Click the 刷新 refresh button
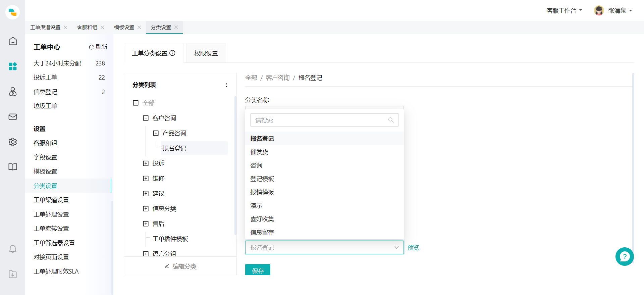The width and height of the screenshot is (644, 295). pyautogui.click(x=98, y=47)
